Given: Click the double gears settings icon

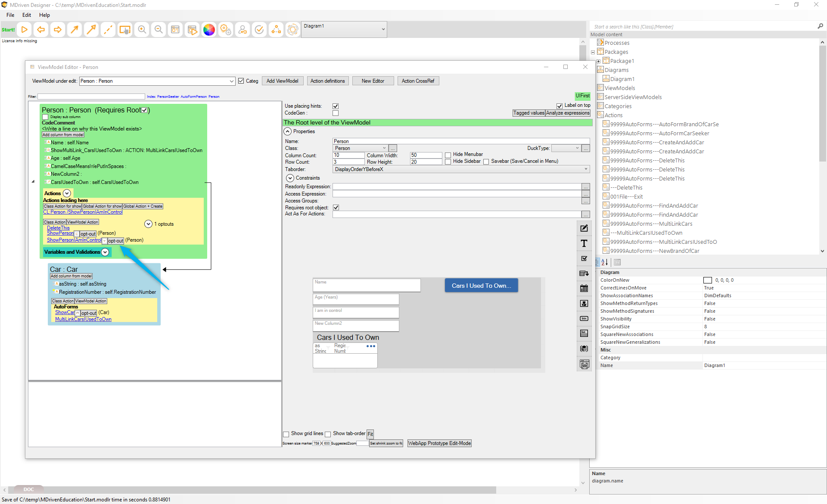Looking at the screenshot, I should coord(226,30).
